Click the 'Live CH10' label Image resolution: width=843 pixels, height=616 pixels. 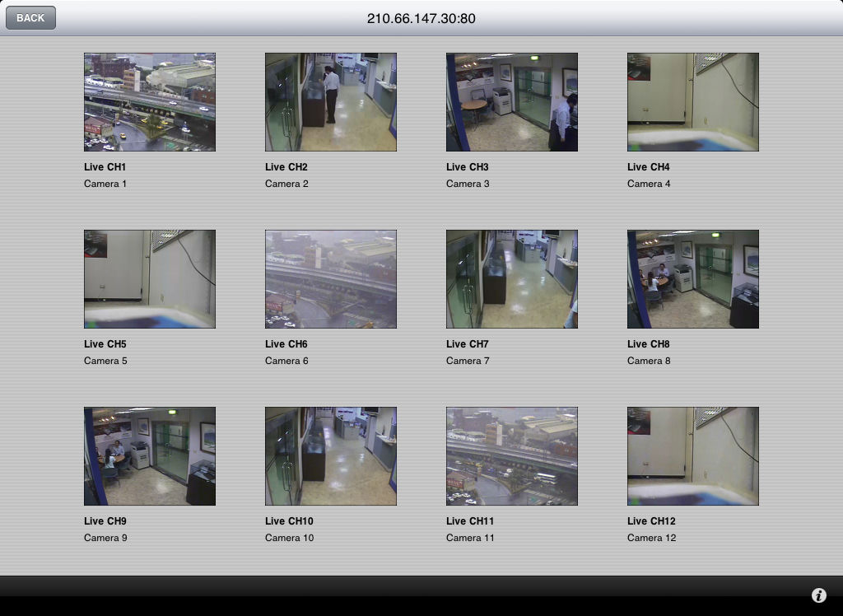[289, 520]
